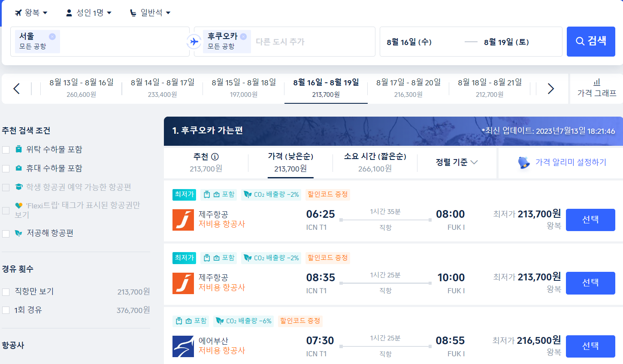This screenshot has width=623, height=364.
Task: Select the 8월 17일 - 8월 20일 date tab
Action: [x=408, y=88]
